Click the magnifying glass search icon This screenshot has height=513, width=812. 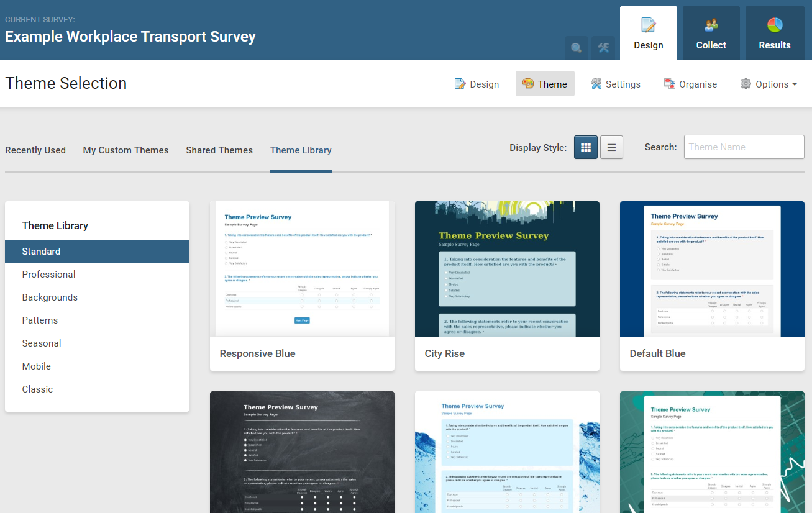coord(576,47)
